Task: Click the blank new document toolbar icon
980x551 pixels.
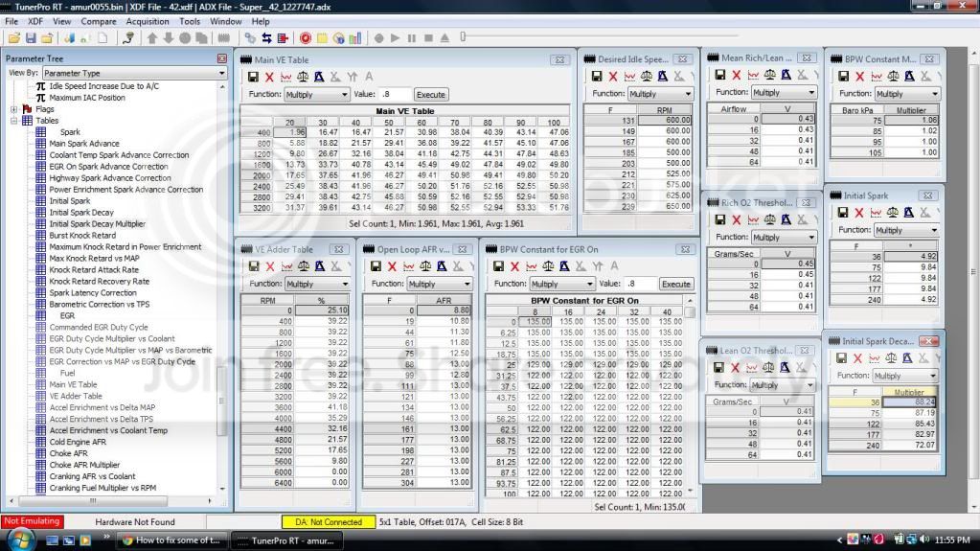Action: [103, 38]
